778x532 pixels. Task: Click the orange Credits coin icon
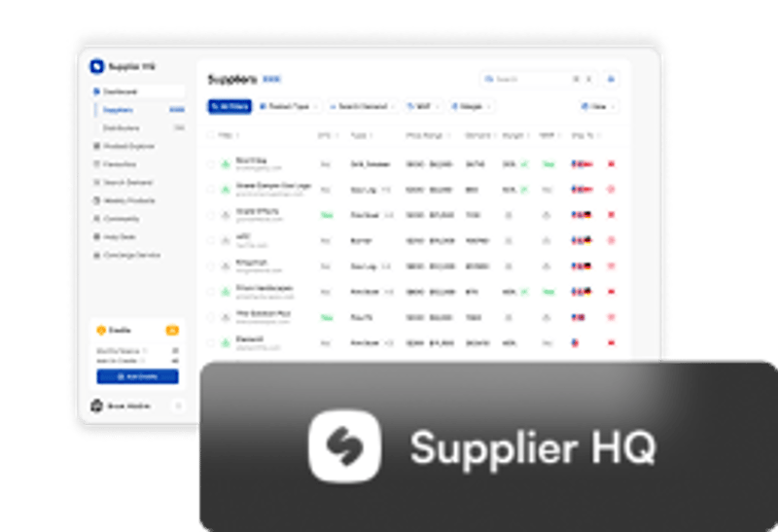pyautogui.click(x=101, y=330)
